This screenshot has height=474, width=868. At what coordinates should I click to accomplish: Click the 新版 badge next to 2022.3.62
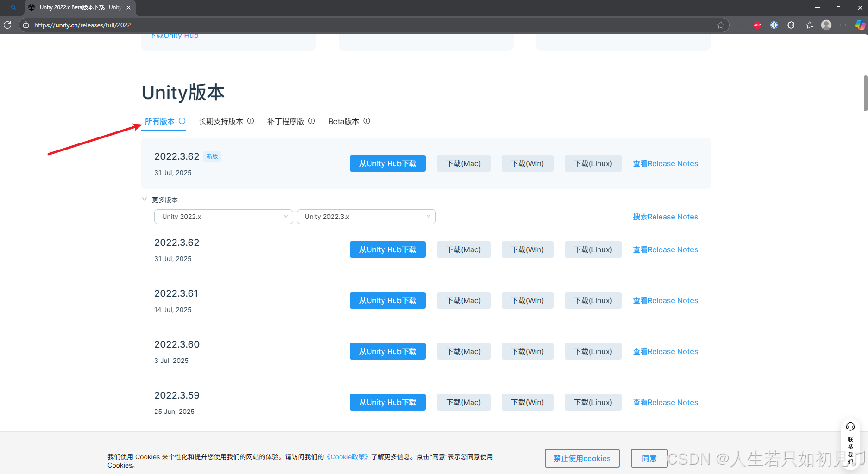coord(212,156)
